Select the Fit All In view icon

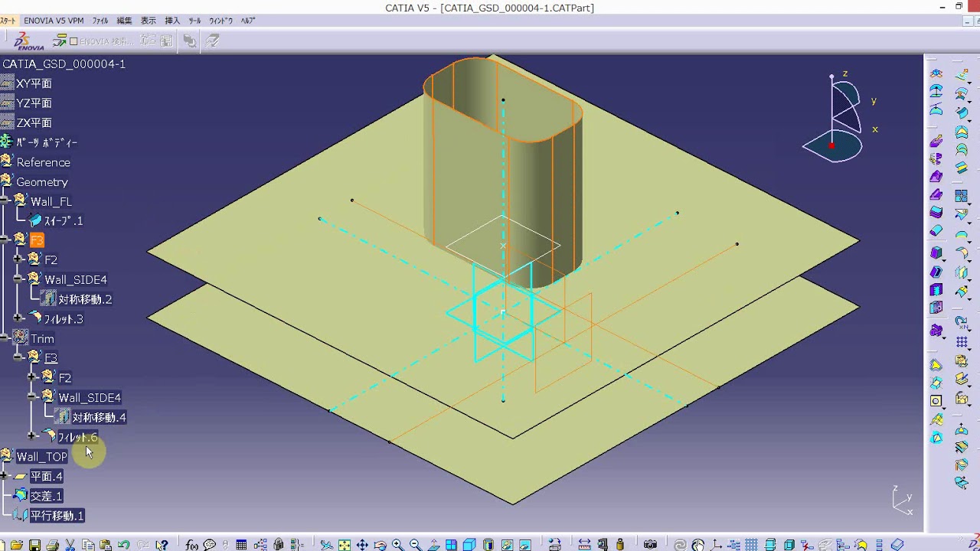pos(345,545)
